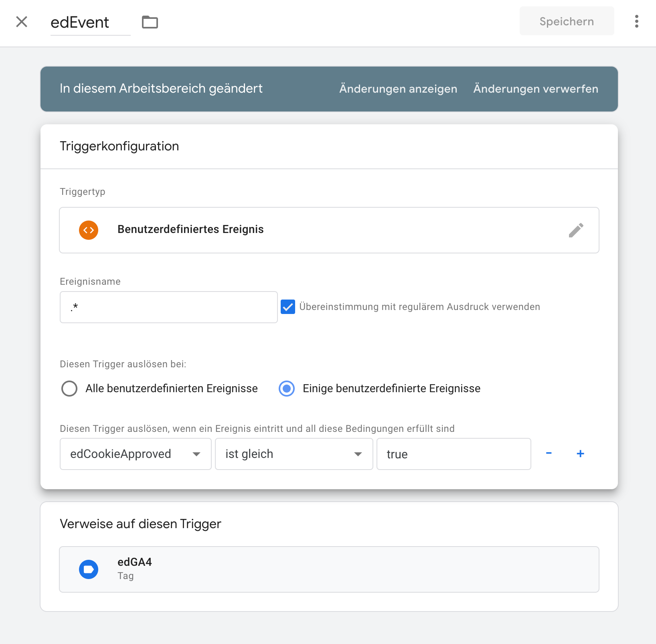The image size is (656, 644).
Task: Open the edCookieApproved variable dropdown
Action: [x=136, y=454]
